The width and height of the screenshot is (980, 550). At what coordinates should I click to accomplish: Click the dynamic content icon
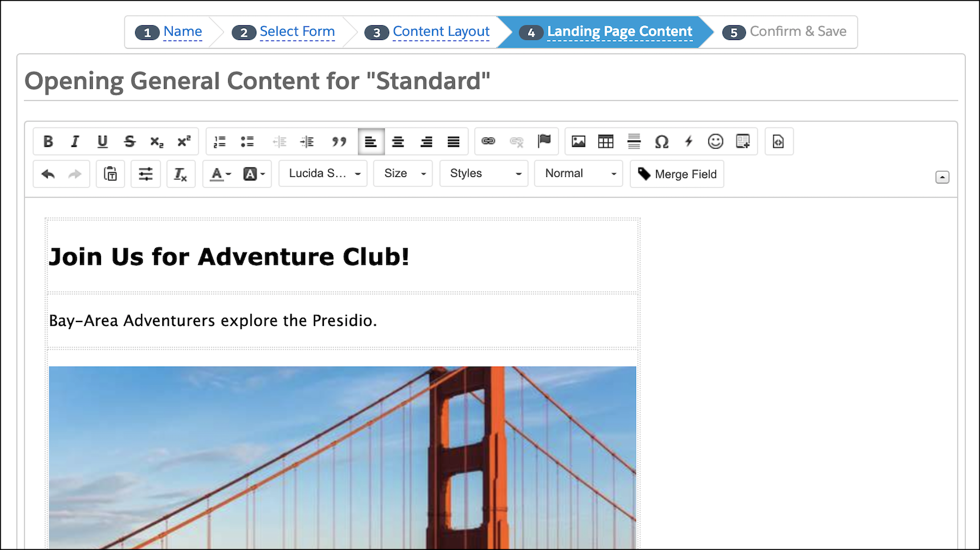click(x=743, y=141)
